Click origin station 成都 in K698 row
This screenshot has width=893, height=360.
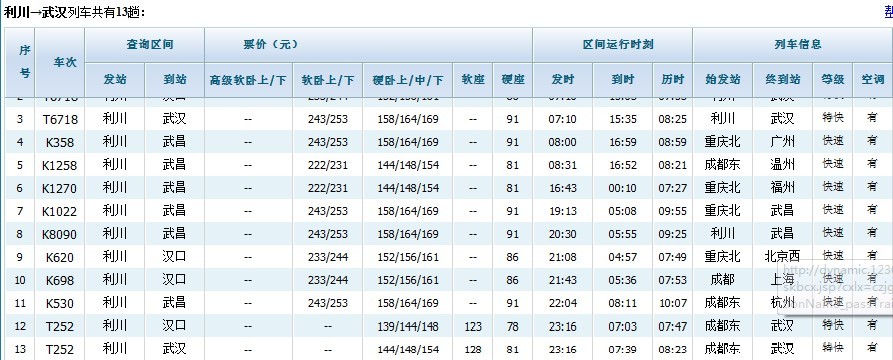tap(723, 279)
